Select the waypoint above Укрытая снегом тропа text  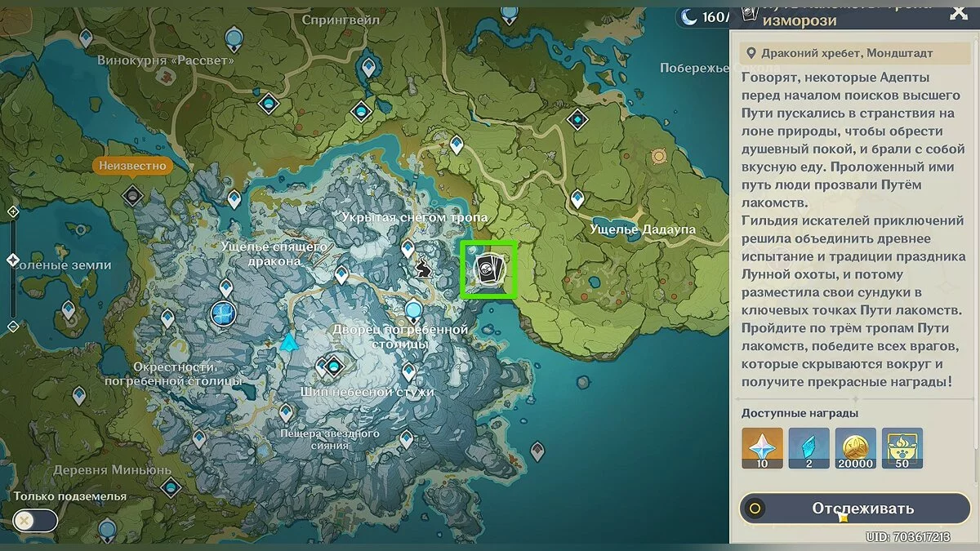pyautogui.click(x=457, y=145)
